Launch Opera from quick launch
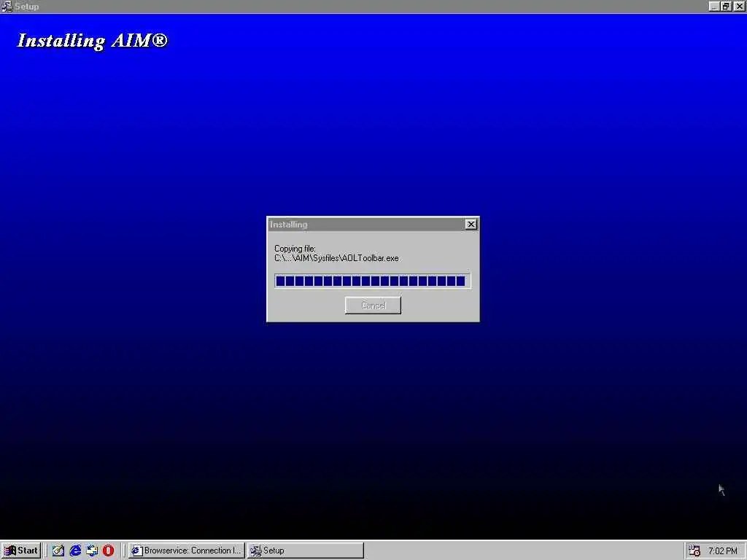This screenshot has width=747, height=560. (x=109, y=551)
